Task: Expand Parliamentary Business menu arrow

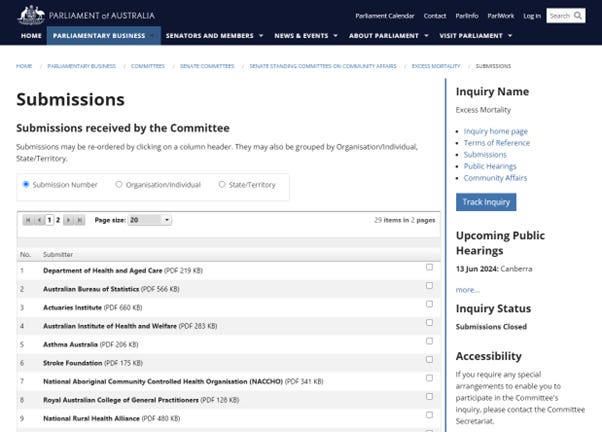Action: [153, 36]
